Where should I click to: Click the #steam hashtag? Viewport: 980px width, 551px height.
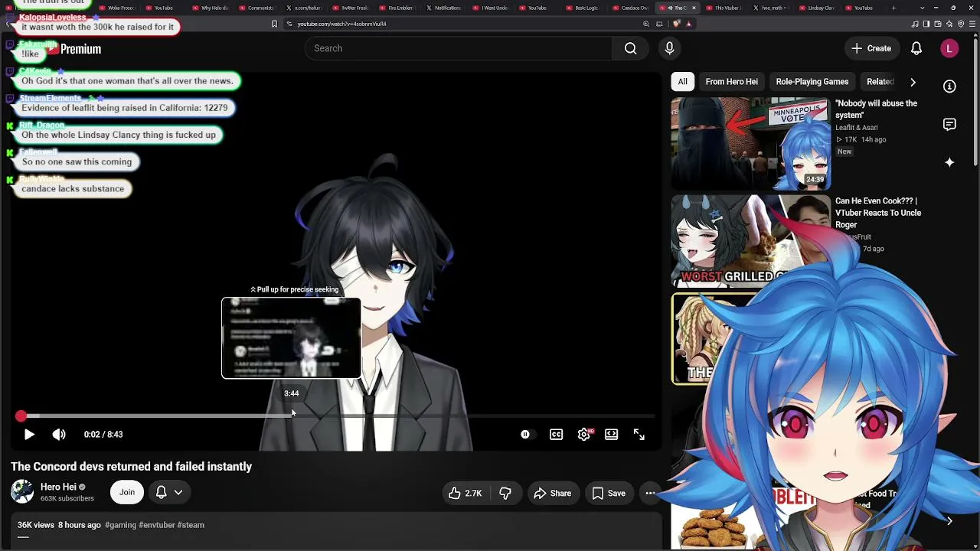pyautogui.click(x=191, y=525)
